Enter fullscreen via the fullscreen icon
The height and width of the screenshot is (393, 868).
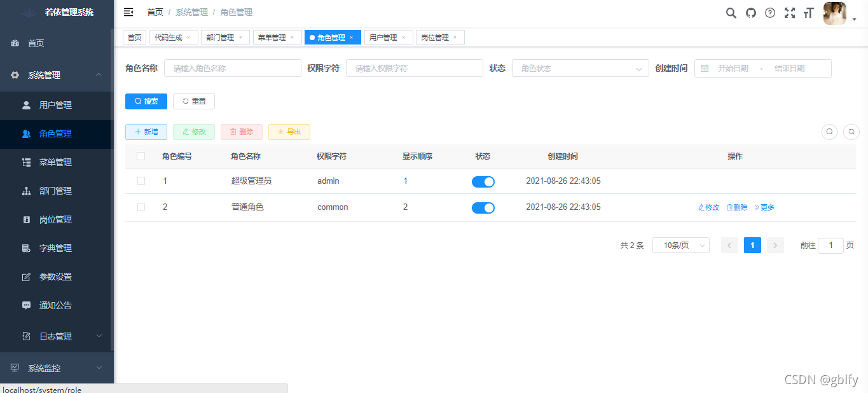(x=789, y=12)
